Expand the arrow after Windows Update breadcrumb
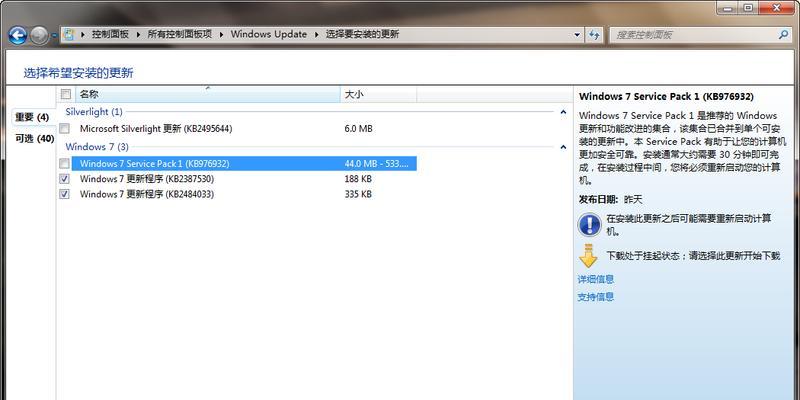The height and width of the screenshot is (400, 800). (316, 35)
